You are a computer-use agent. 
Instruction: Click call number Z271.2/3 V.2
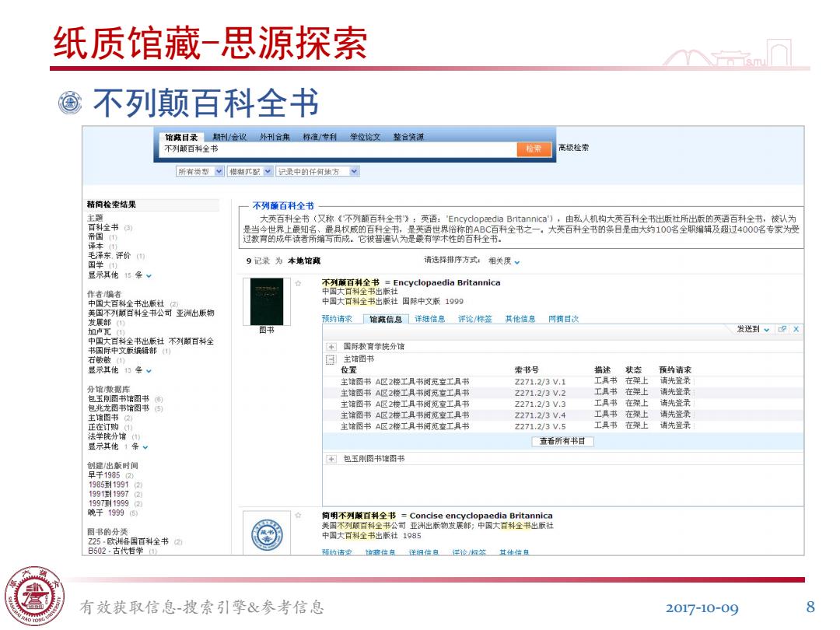(540, 393)
